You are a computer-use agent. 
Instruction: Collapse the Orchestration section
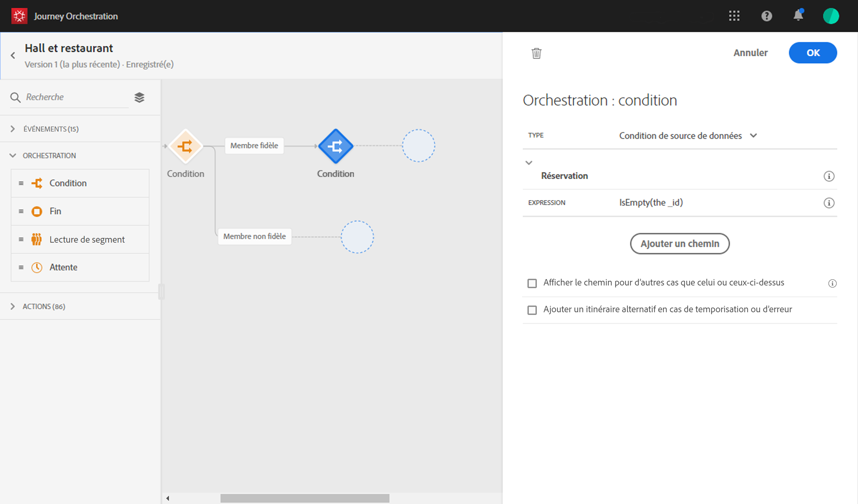tap(13, 156)
